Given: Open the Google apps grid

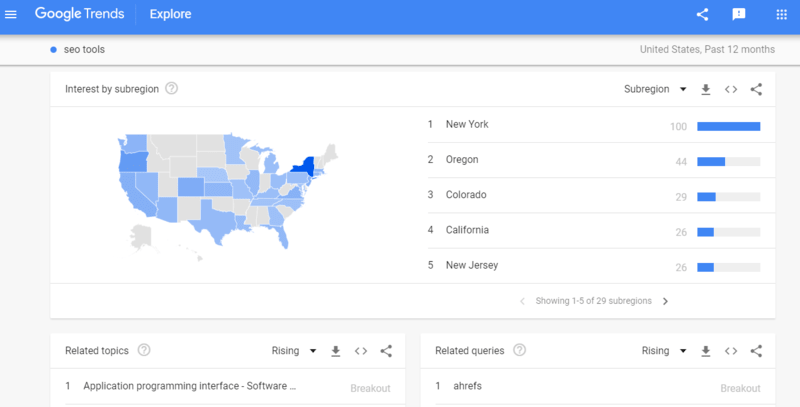Looking at the screenshot, I should (x=782, y=15).
